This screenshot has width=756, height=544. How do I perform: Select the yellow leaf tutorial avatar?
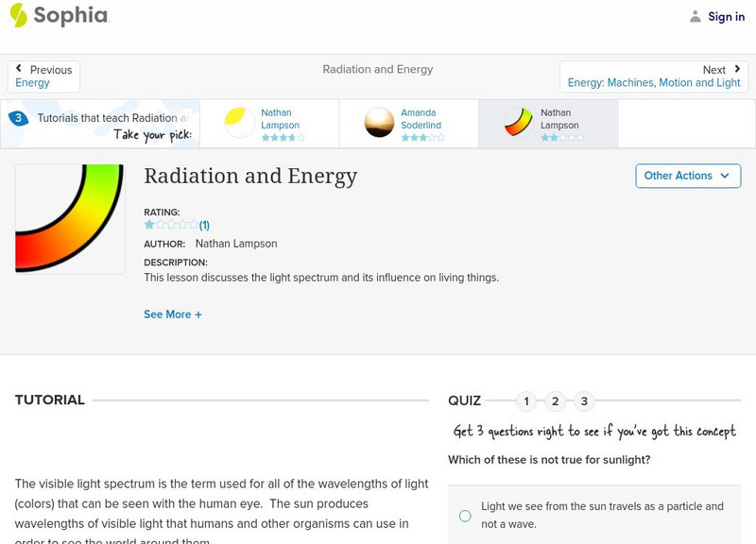240,124
